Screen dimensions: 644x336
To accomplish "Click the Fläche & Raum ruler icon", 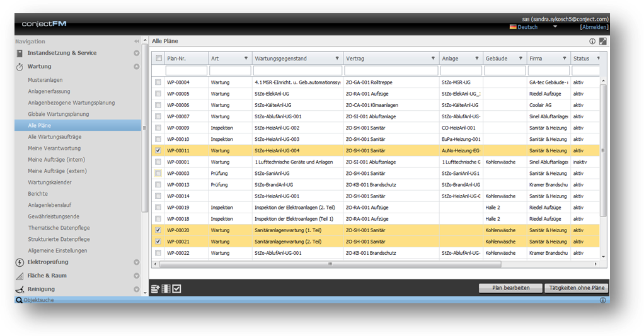I will coord(20,276).
